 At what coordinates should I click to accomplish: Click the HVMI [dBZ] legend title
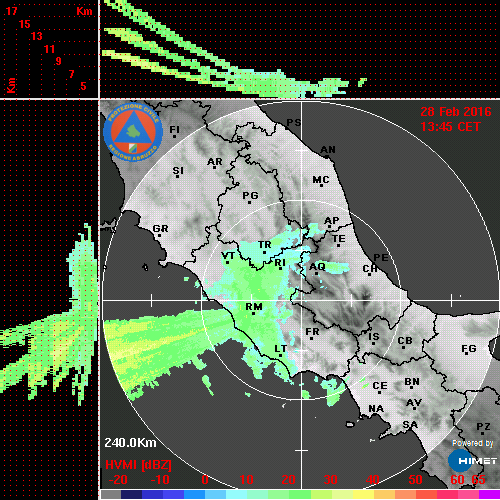click(x=138, y=465)
